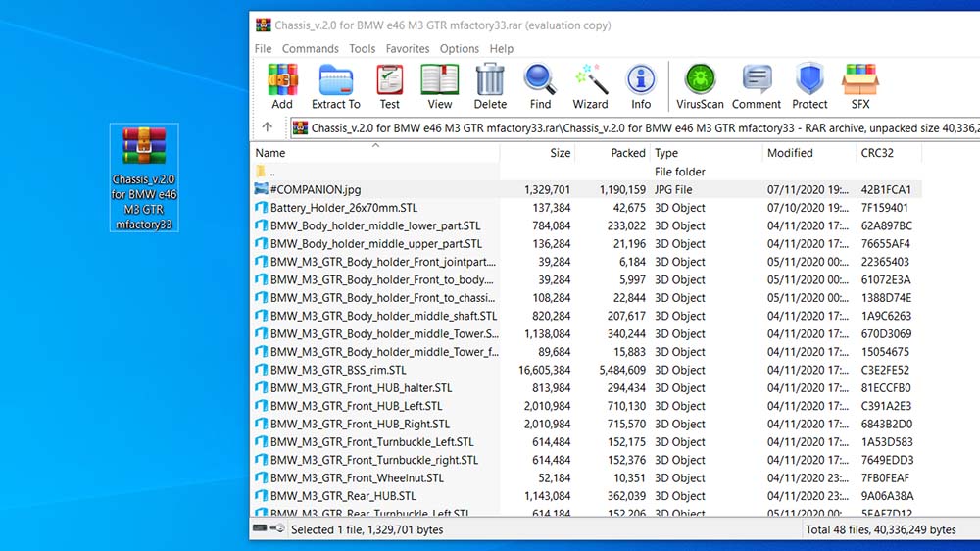Screen dimensions: 980x551
Task: Click modified date 07/10/2020 of Battery_Holder
Action: point(808,208)
